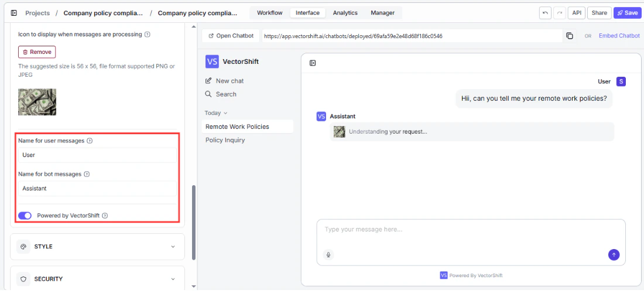Image resolution: width=644 pixels, height=293 pixels.
Task: Click help icon beside Powered by VectorShift
Action: coord(105,215)
